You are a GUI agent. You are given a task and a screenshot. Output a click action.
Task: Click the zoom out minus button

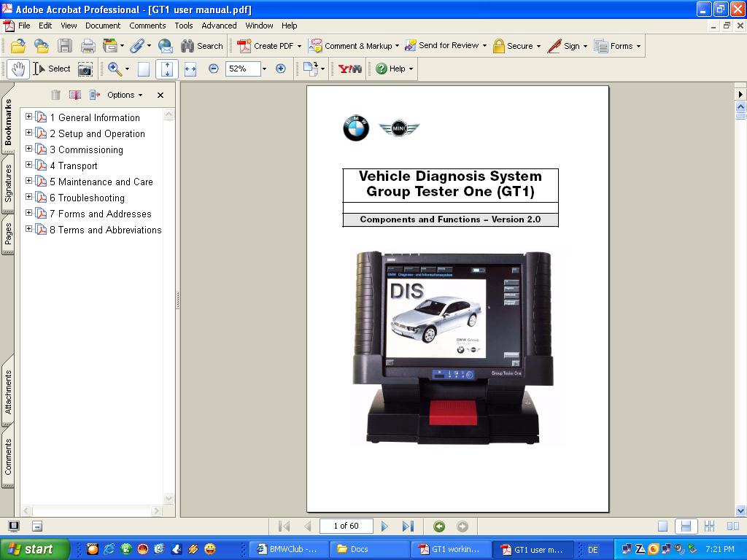[x=214, y=69]
